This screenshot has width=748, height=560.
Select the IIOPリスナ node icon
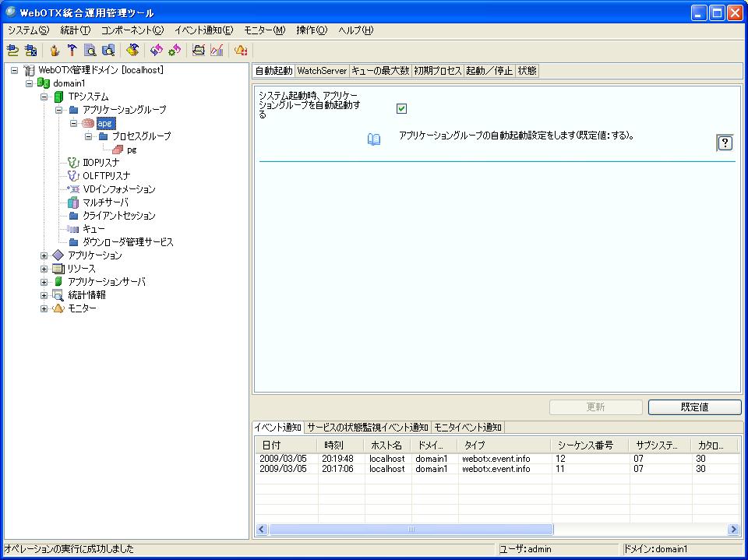coord(73,163)
